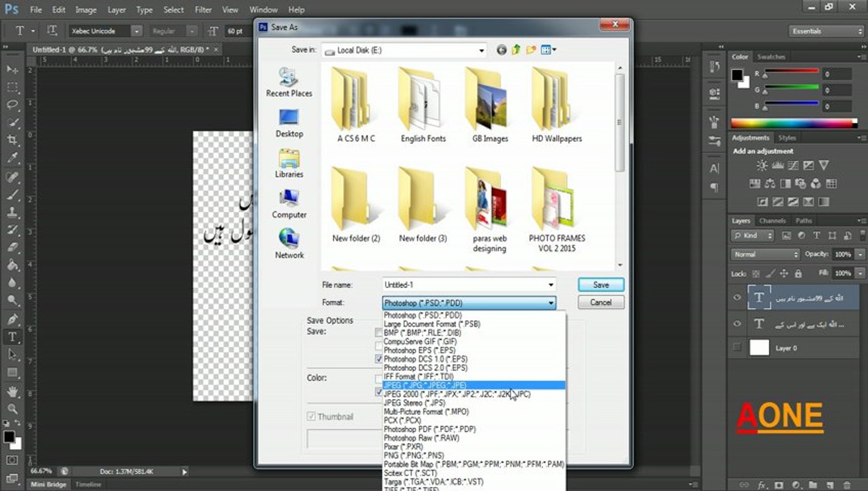Select the Rectangular Marquee tool

(x=12, y=87)
